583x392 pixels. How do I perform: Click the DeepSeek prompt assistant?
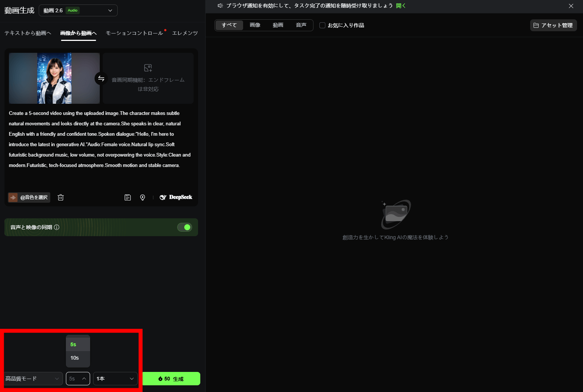pyautogui.click(x=176, y=197)
